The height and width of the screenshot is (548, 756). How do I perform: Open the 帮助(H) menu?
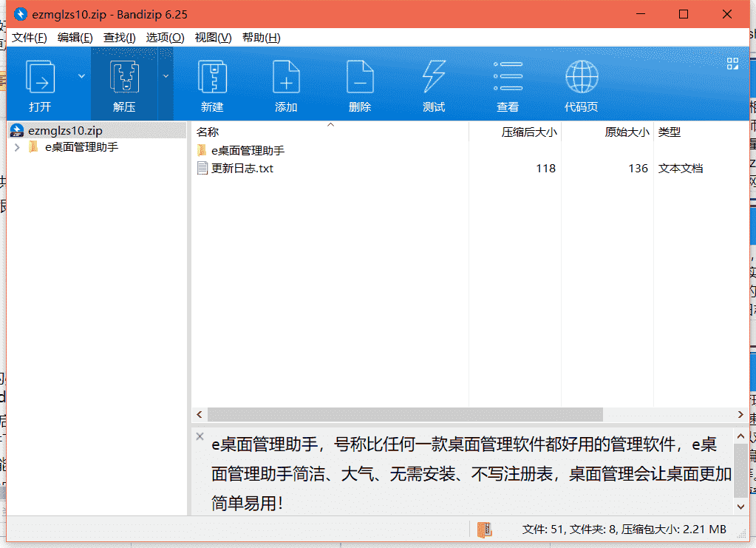(x=262, y=38)
